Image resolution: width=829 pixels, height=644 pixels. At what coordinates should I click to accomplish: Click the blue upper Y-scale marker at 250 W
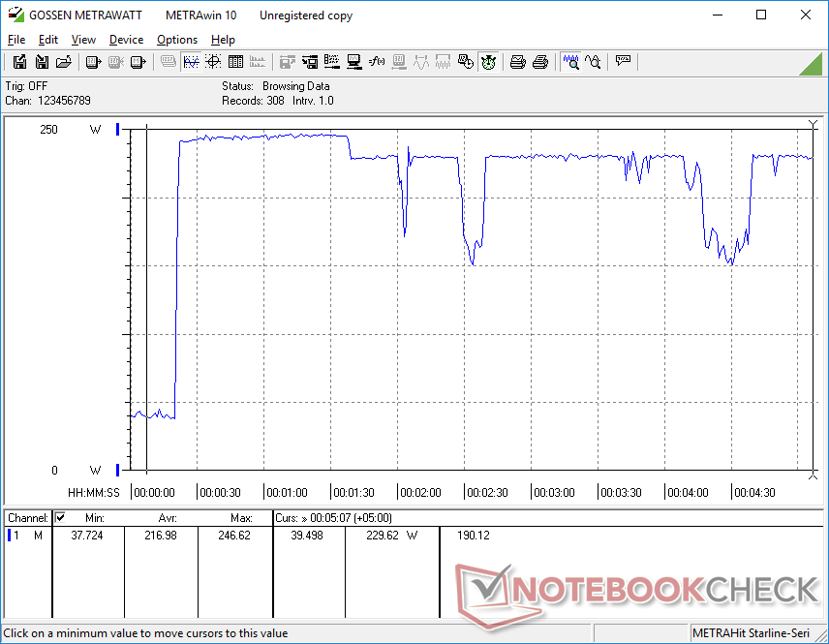(118, 129)
